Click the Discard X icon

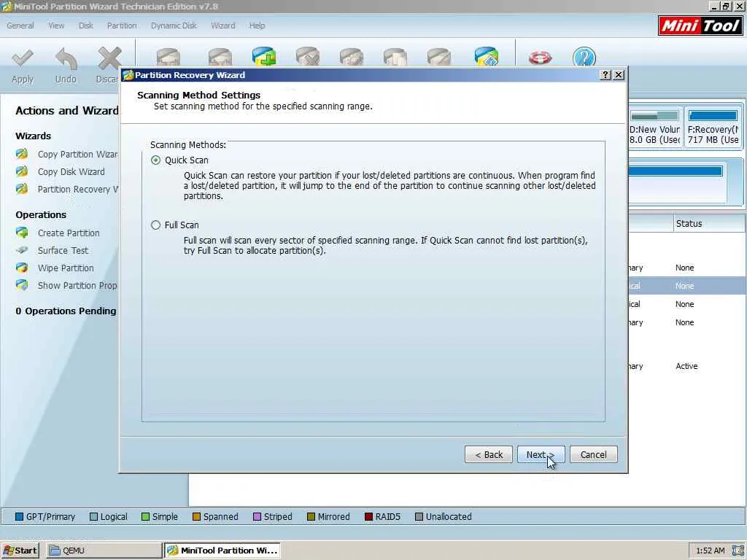[x=109, y=58]
